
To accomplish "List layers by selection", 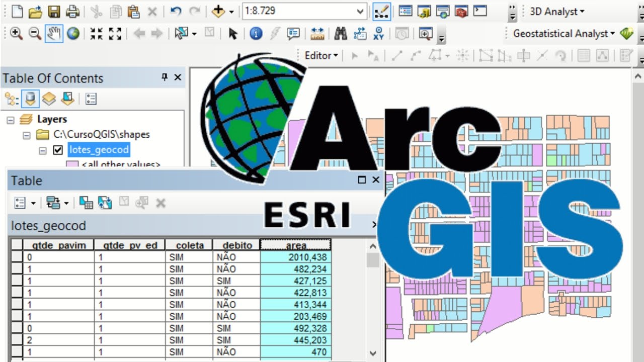I will pyautogui.click(x=67, y=99).
